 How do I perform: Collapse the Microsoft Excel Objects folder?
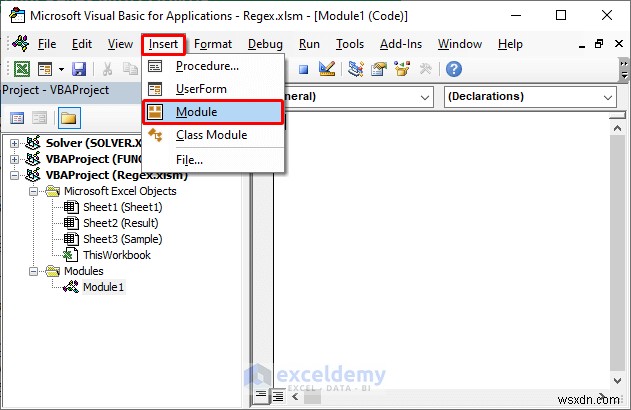point(33,192)
